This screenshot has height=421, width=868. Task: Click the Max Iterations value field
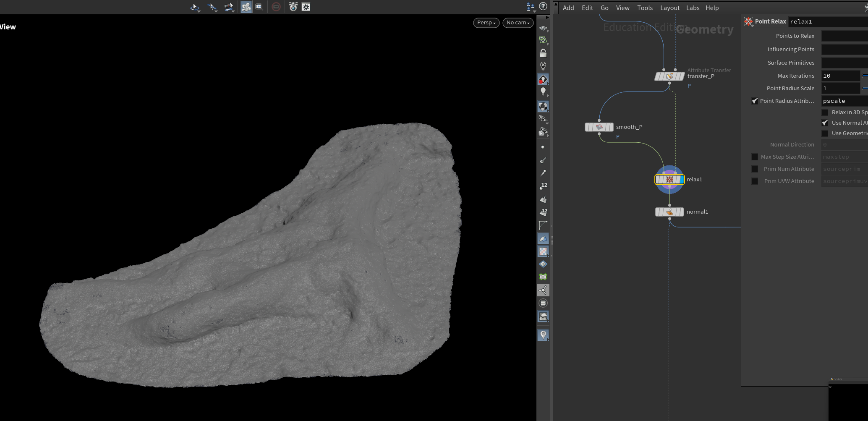coord(840,76)
